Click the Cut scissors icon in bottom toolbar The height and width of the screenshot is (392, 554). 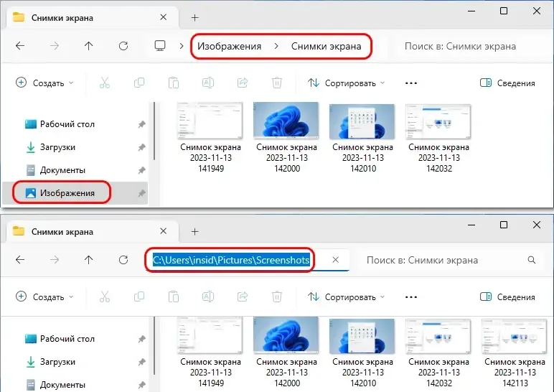105,297
